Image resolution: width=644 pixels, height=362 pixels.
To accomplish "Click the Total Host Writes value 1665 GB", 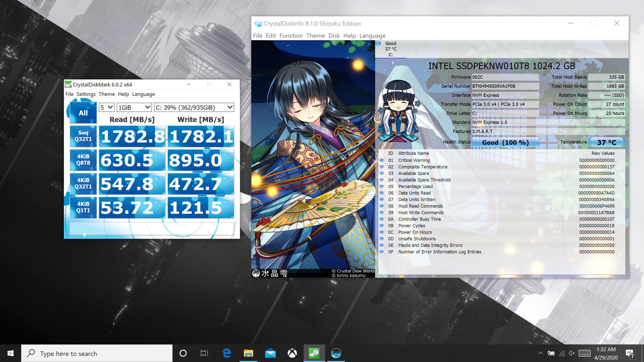I will (x=607, y=86).
